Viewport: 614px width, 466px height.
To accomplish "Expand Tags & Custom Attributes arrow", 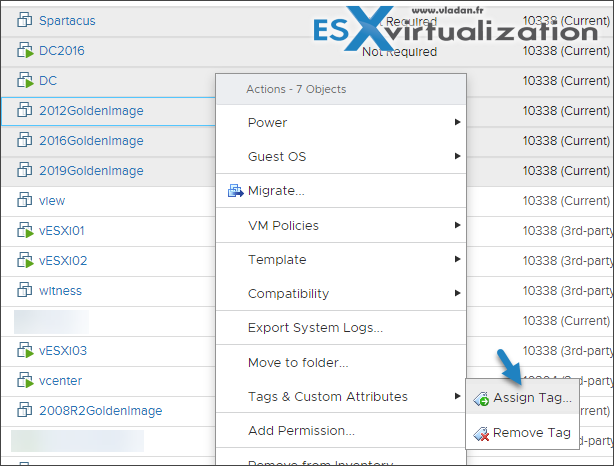I will tap(457, 396).
